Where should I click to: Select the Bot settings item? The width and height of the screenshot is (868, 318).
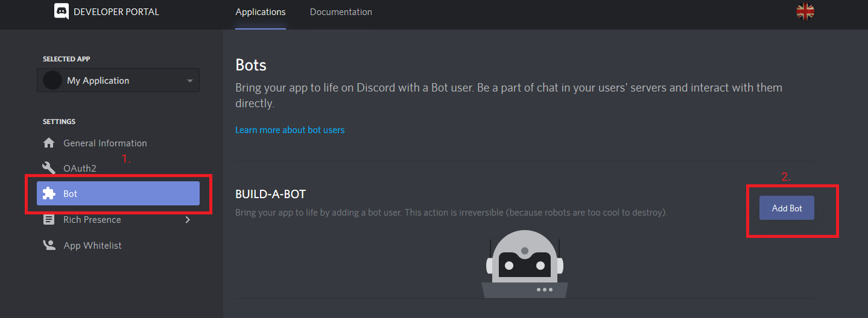118,194
